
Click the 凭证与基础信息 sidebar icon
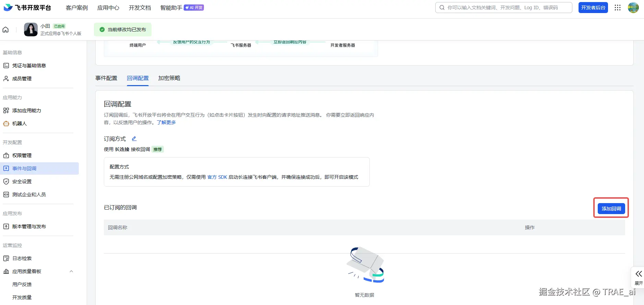pyautogui.click(x=6, y=66)
